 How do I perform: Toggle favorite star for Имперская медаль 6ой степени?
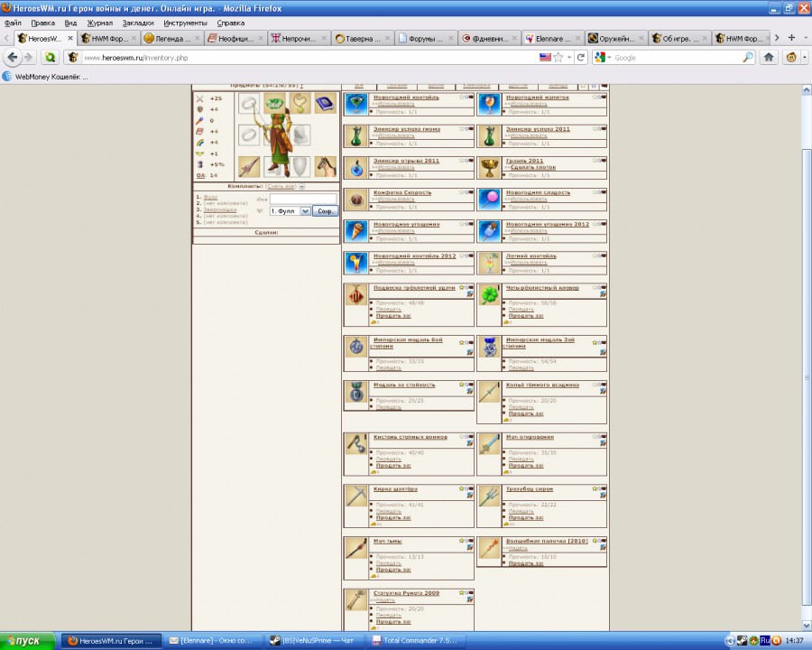click(461, 343)
